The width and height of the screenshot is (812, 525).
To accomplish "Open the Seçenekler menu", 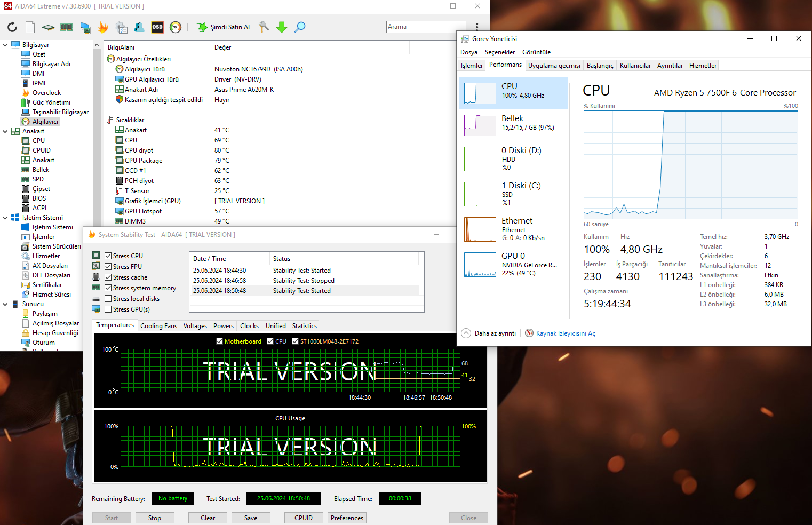I will (x=500, y=52).
